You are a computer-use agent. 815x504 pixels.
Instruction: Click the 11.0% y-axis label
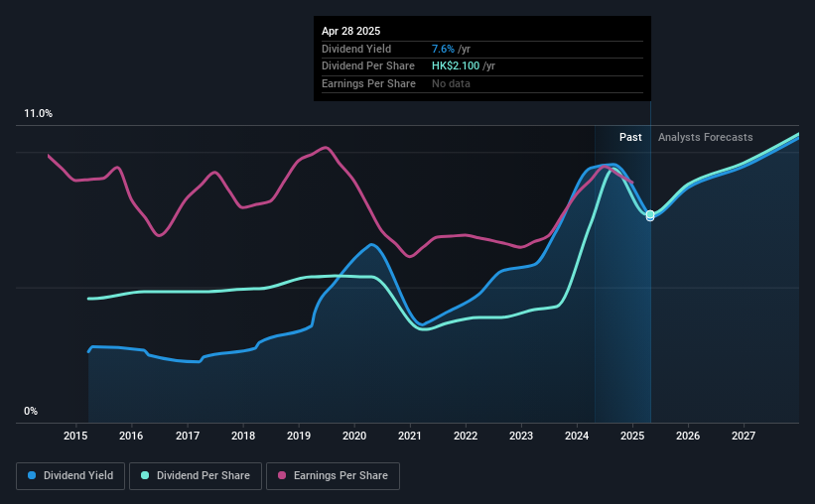[38, 114]
